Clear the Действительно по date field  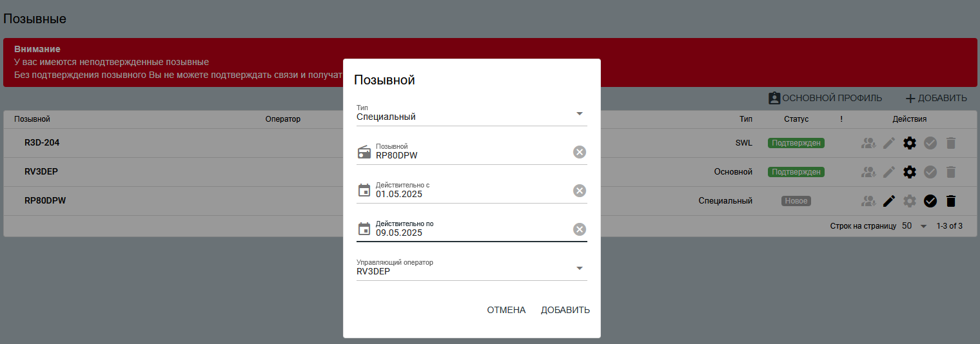coord(580,229)
